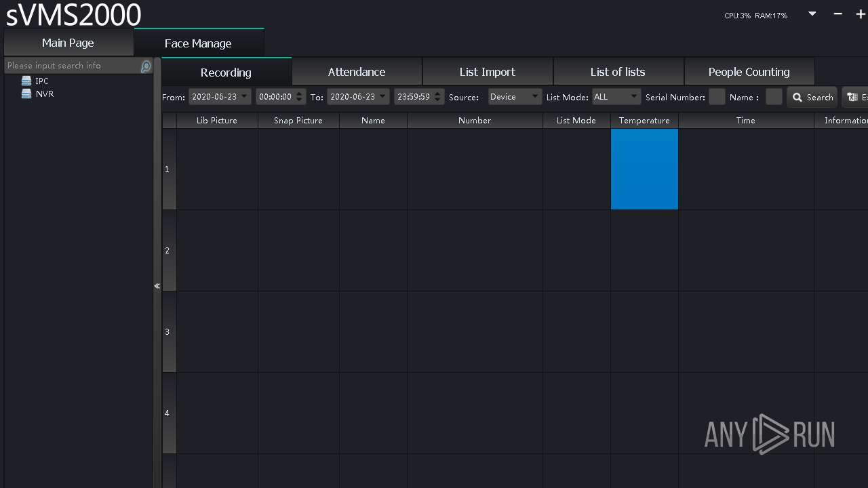Click the Snap Picture column header

click(x=298, y=120)
